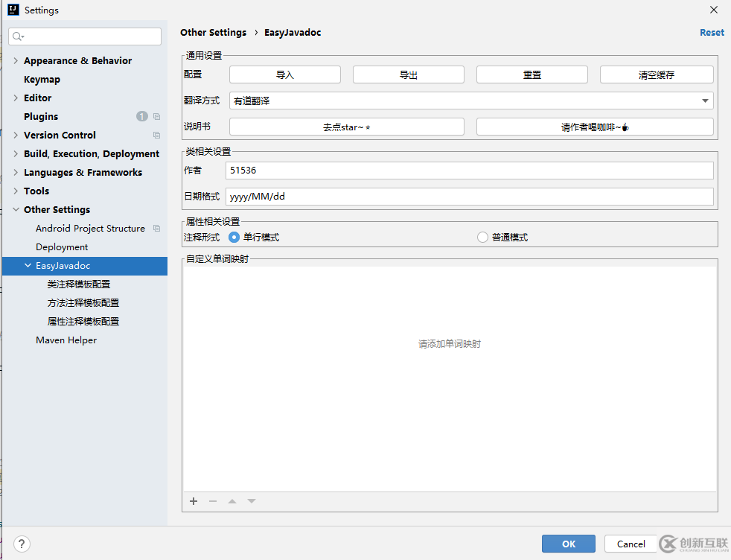Select Android Project Structure in tree

[x=90, y=229]
